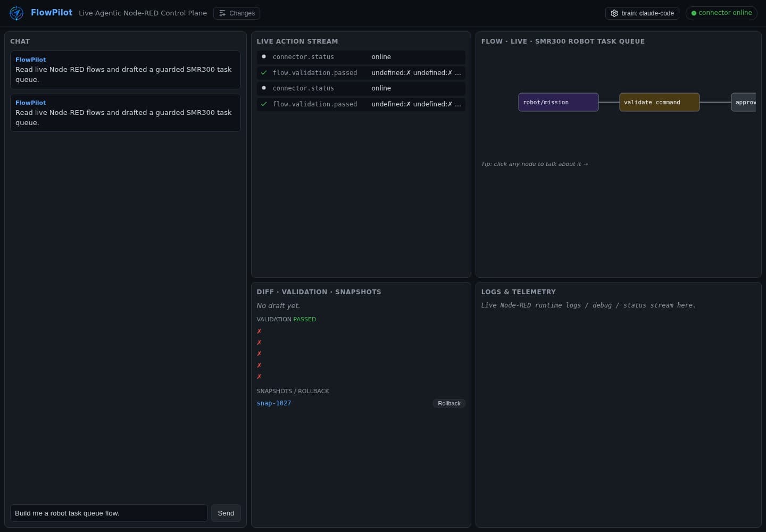Click the LOGS & TELEMETRY heading
Screen dimensions: 766x532
(519, 292)
